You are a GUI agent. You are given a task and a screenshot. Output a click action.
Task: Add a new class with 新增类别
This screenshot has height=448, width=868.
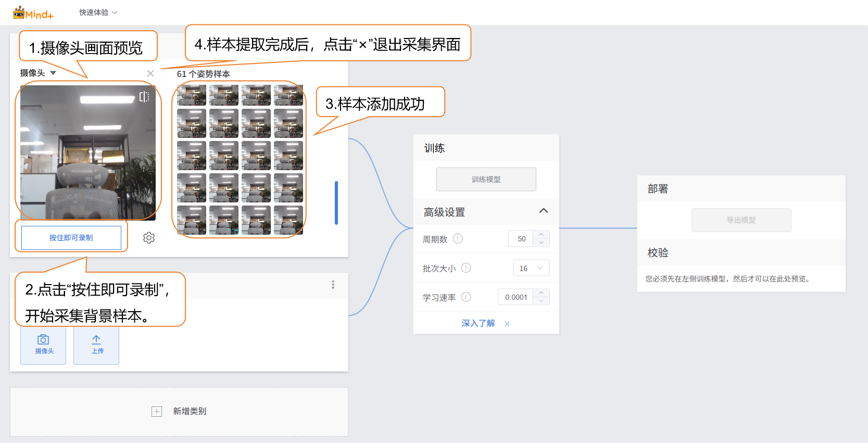[x=179, y=412]
